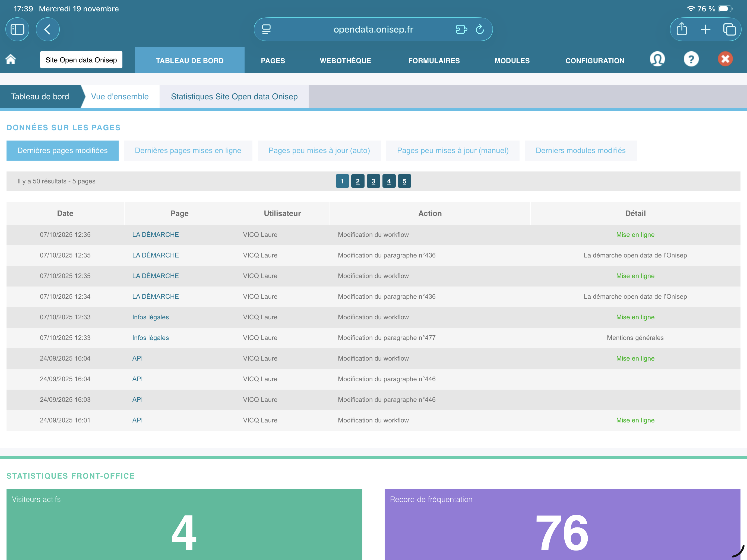Click the red logout cross icon
This screenshot has height=560, width=747.
pos(725,59)
